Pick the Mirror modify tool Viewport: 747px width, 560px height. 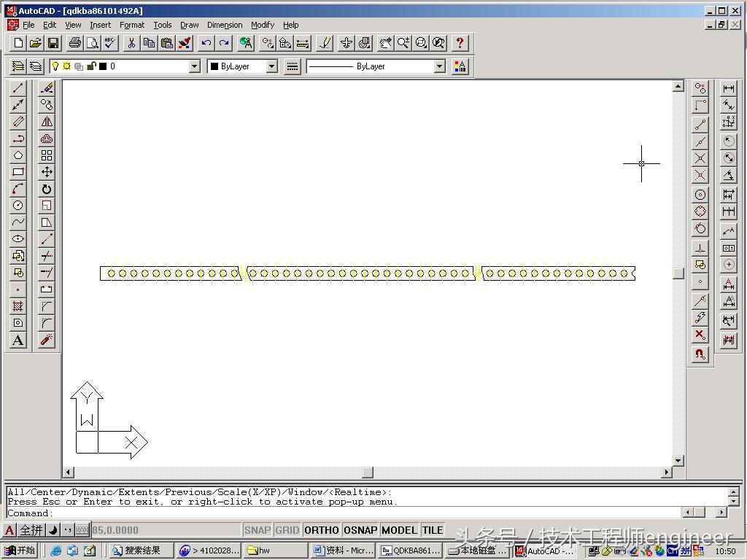point(47,122)
